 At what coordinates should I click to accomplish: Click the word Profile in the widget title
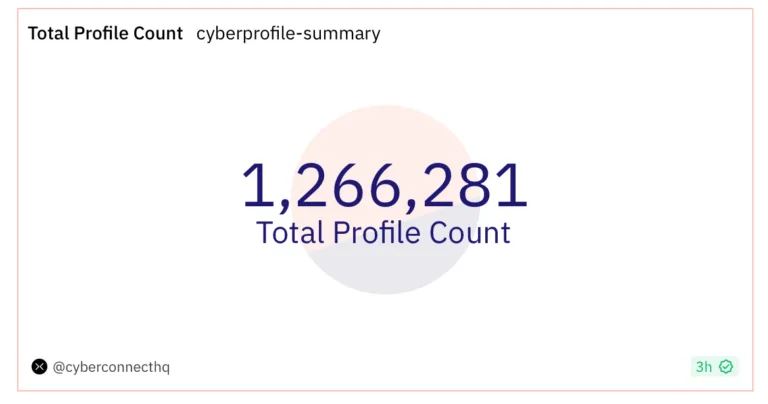click(106, 33)
